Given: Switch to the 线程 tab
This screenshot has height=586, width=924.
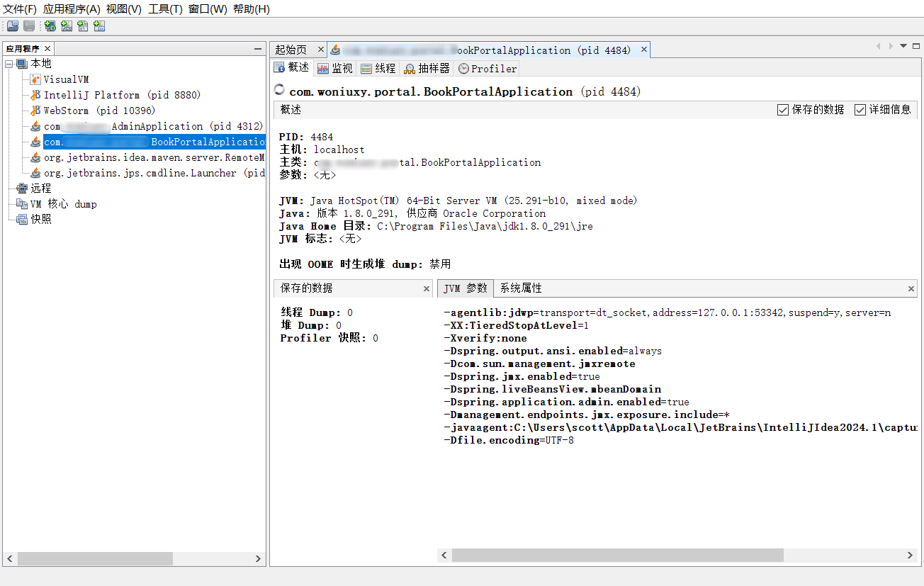Looking at the screenshot, I should [x=378, y=69].
